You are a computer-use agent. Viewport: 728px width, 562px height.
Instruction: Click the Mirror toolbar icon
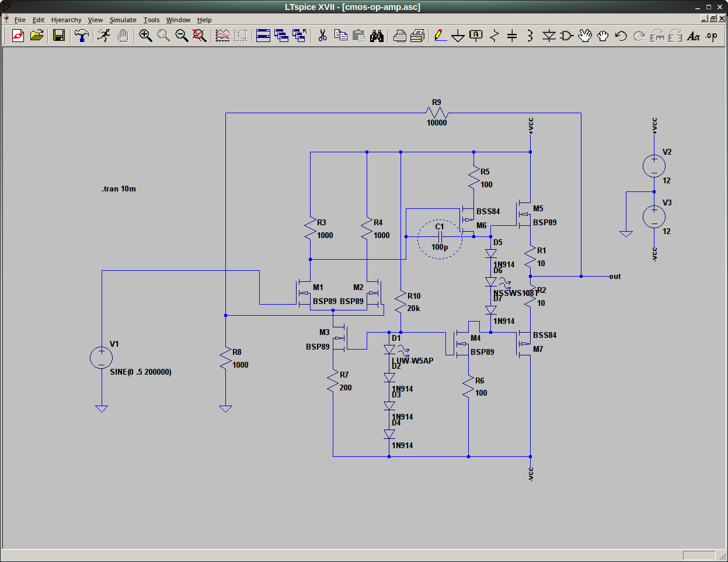(x=675, y=36)
